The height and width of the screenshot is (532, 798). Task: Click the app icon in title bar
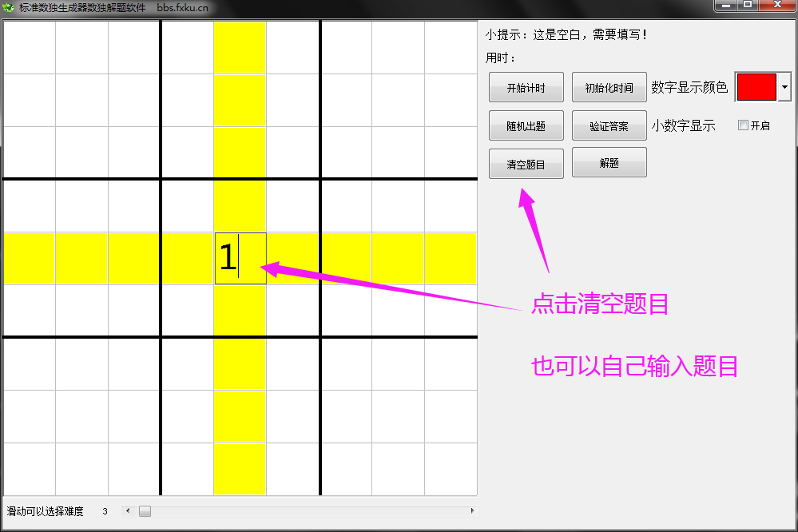click(8, 8)
